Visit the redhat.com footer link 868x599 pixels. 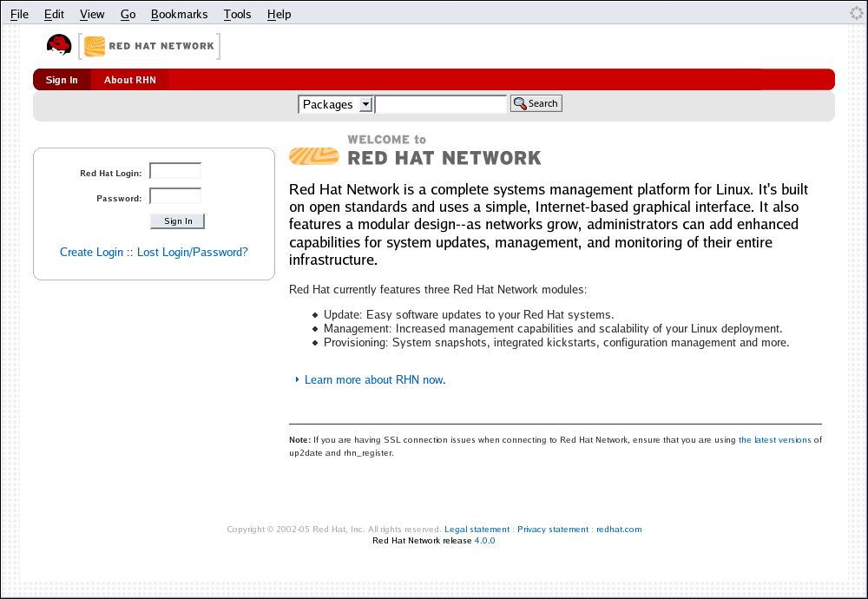619,530
